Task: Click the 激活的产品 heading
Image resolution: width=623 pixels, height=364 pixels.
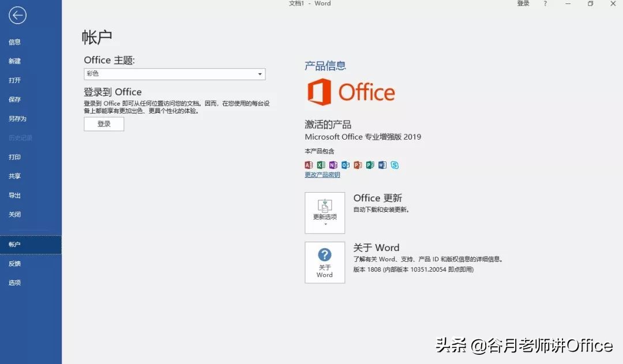Action: point(328,125)
